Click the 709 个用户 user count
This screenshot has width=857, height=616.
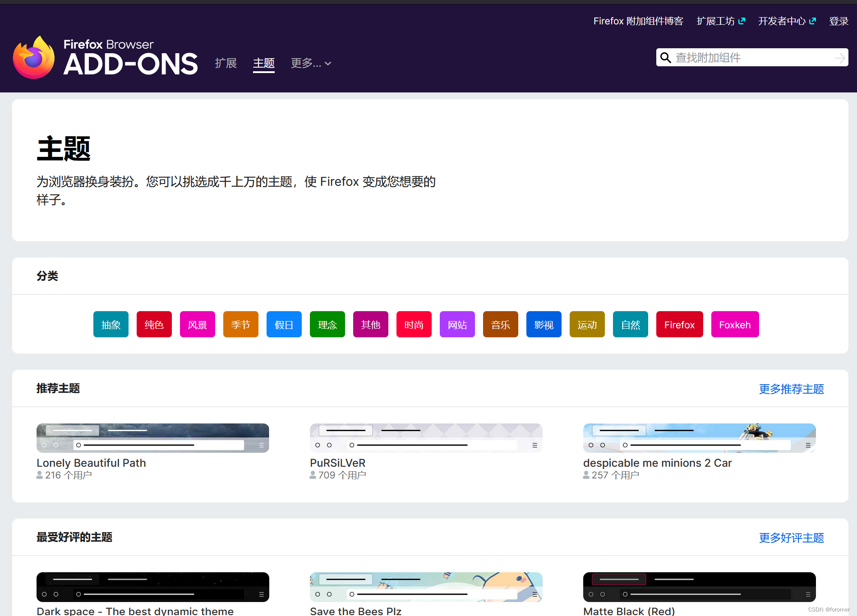coord(338,475)
